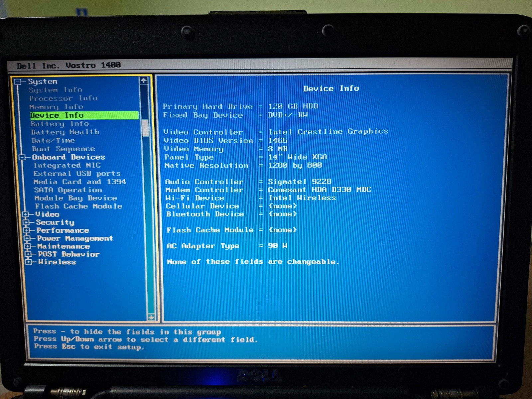Click Flash Cache Module {none} value
Viewport: 532px width, 399px height.
pyautogui.click(x=283, y=230)
